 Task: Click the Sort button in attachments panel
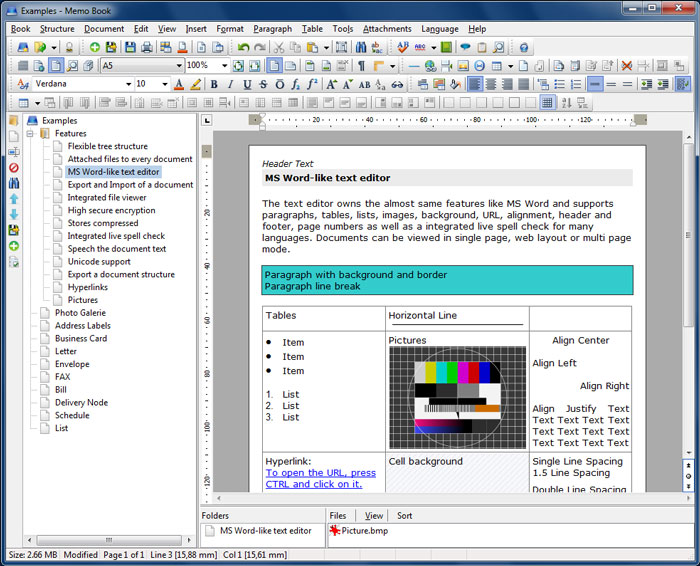[404, 516]
